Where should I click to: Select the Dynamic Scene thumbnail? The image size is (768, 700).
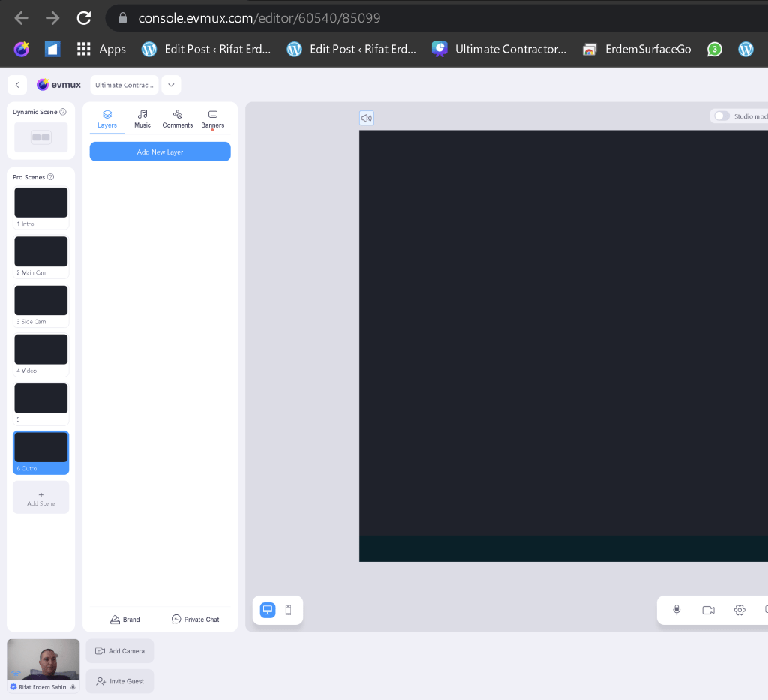coord(41,137)
